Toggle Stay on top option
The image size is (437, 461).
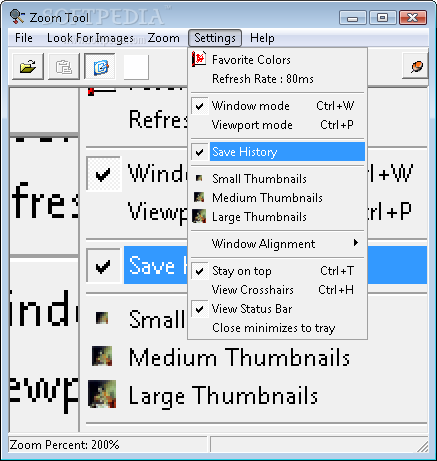(x=278, y=271)
